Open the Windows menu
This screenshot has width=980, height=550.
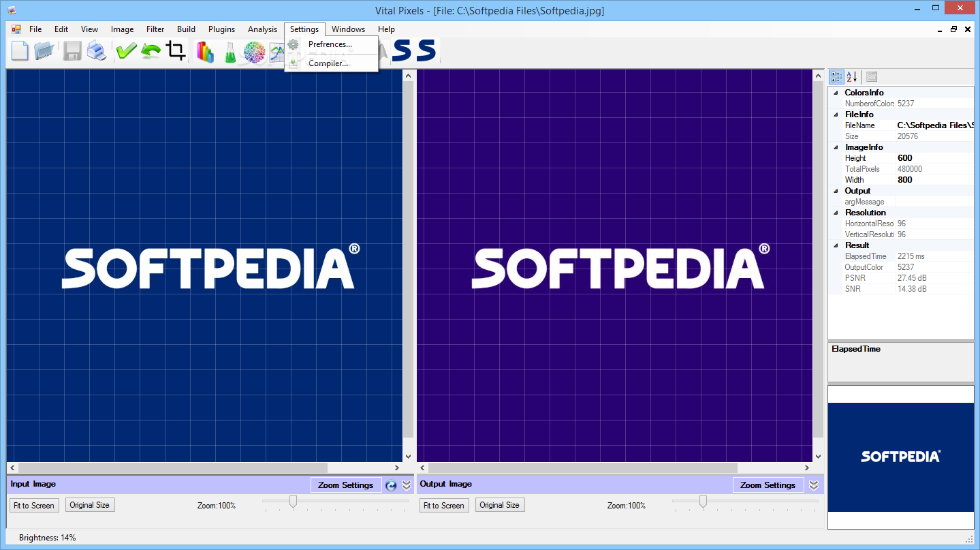[x=348, y=29]
